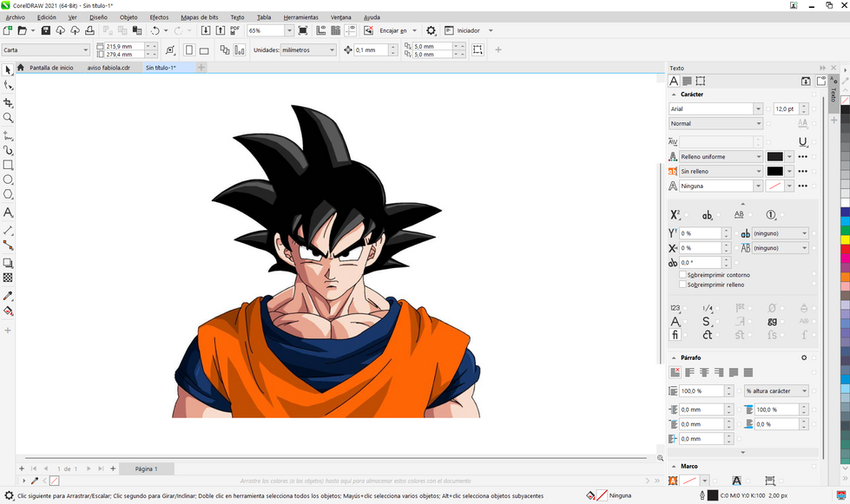Screen dimensions: 850x504
Task: Click the outline color swatch in status bar
Action: click(x=712, y=495)
